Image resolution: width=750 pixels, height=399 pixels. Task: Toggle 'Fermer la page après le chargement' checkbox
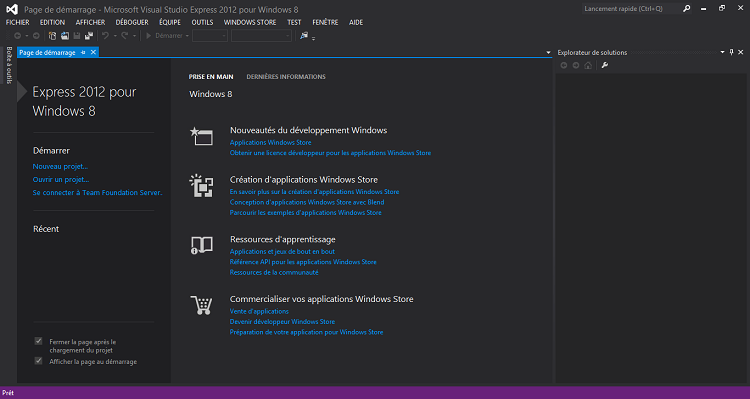(38, 341)
